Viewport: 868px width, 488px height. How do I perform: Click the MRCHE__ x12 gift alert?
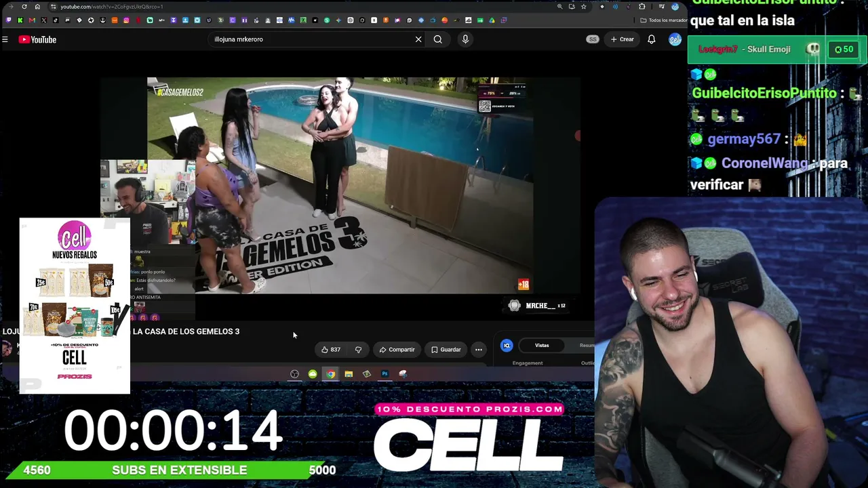click(537, 306)
